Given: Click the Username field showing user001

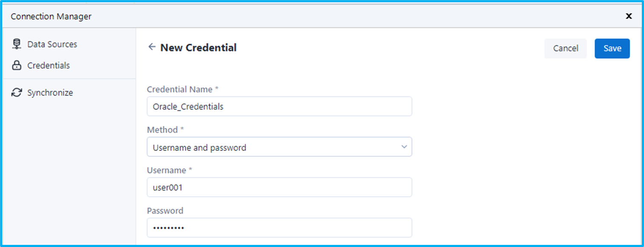Looking at the screenshot, I should [280, 187].
